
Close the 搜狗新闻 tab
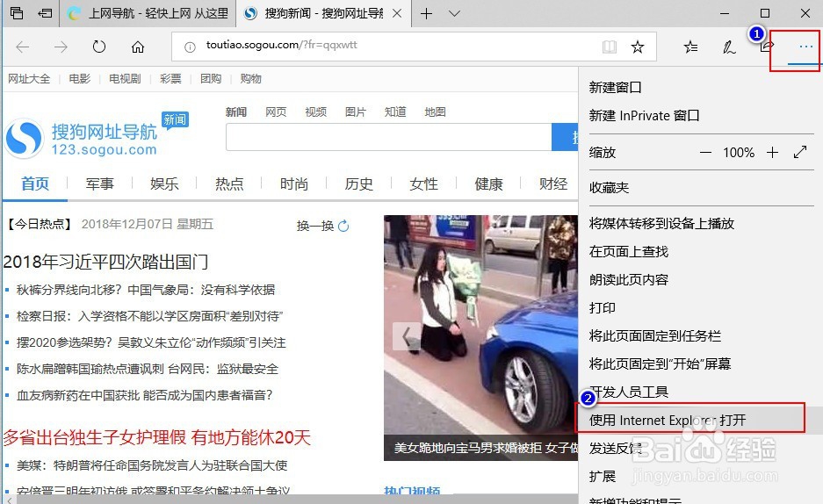397,14
